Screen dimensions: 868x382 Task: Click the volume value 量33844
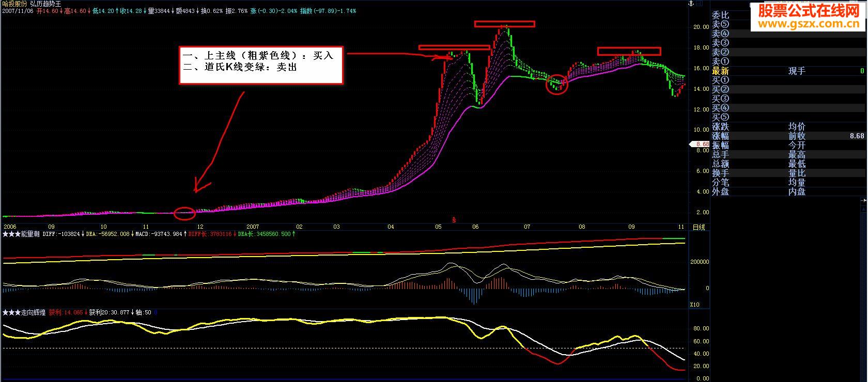(160, 11)
